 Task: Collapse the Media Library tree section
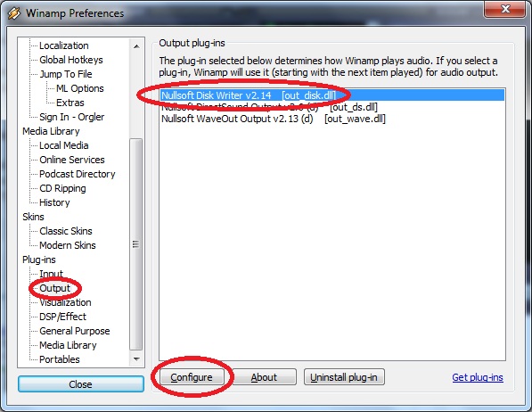[51, 131]
